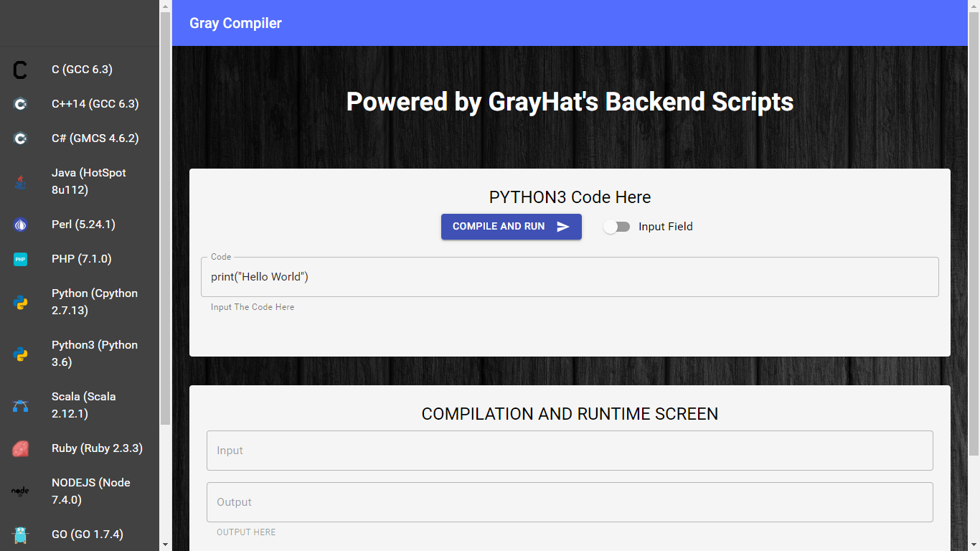Click the Perl logo icon
This screenshot has width=980, height=551.
pyautogui.click(x=20, y=225)
